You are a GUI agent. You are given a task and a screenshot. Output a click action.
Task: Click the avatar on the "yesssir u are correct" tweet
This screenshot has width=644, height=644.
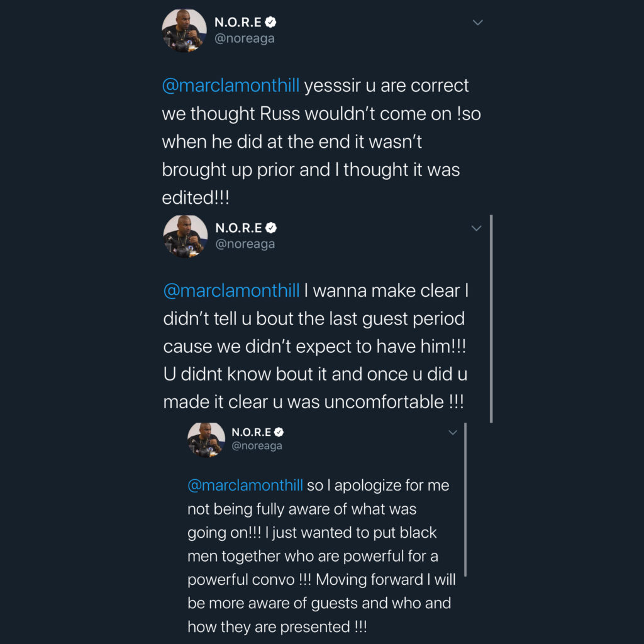point(184,30)
